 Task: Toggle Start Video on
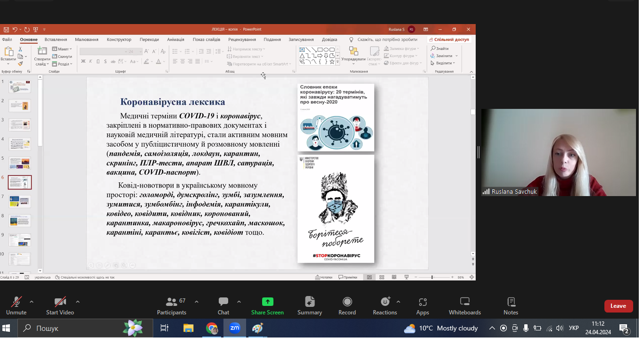point(60,306)
